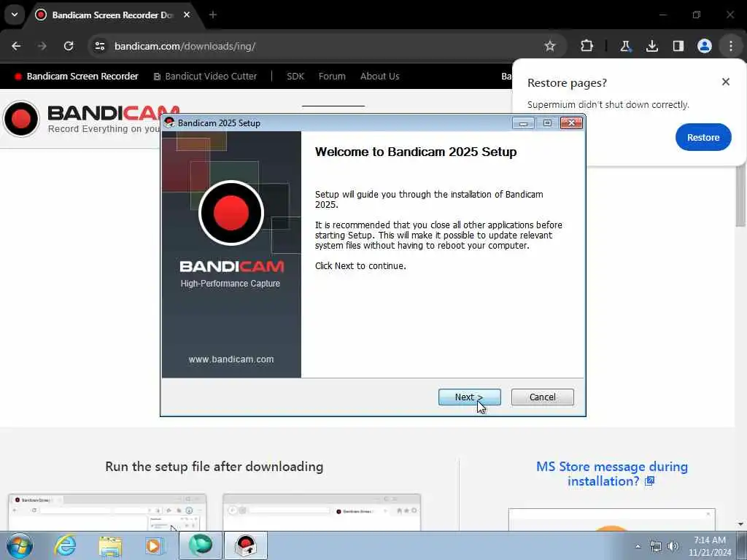The width and height of the screenshot is (747, 560).
Task: Toggle the browser side panel
Action: click(678, 46)
